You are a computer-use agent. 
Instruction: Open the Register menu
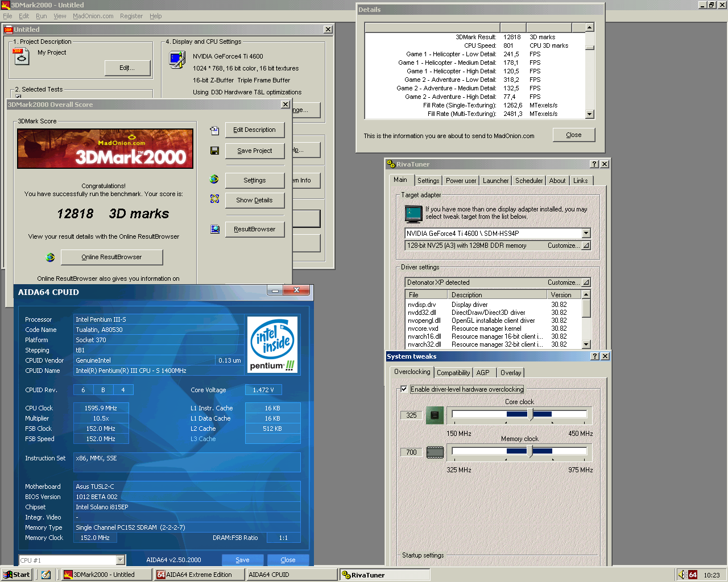pos(131,16)
